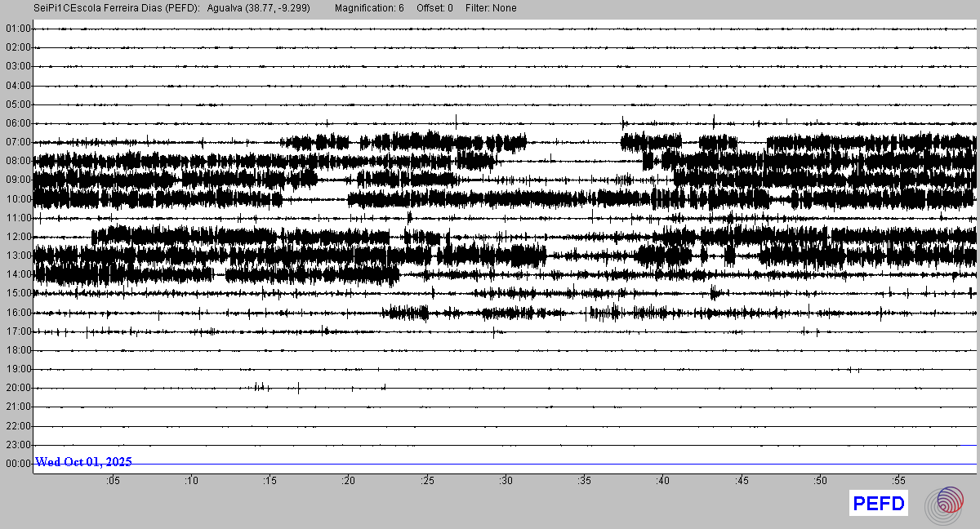Click the Escola Ferreira Dias station title
980x529 pixels.
coord(117,8)
